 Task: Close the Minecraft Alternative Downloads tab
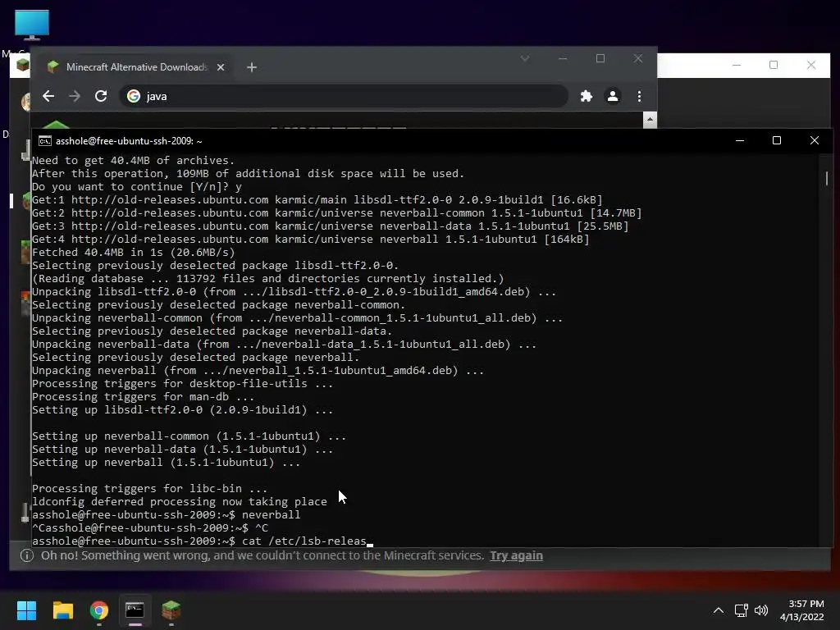tap(220, 67)
